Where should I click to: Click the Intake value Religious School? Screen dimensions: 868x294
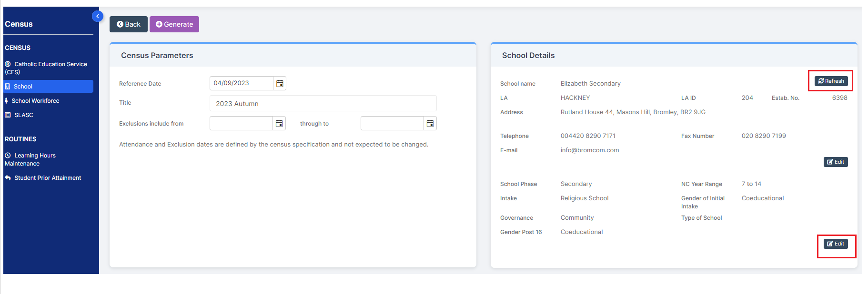pos(585,198)
